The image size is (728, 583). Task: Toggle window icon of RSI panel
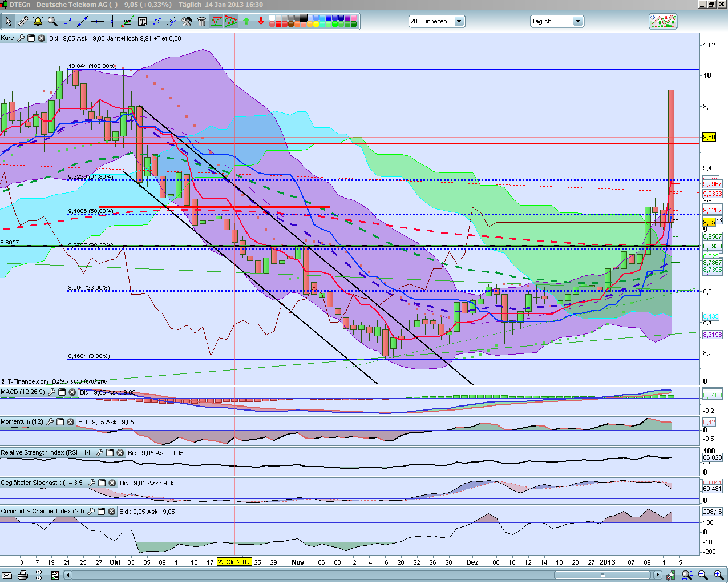point(110,453)
